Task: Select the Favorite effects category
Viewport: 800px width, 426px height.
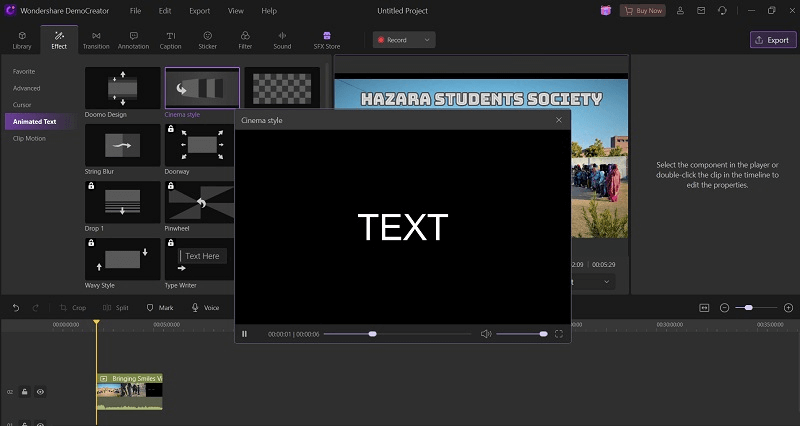Action: coord(24,71)
